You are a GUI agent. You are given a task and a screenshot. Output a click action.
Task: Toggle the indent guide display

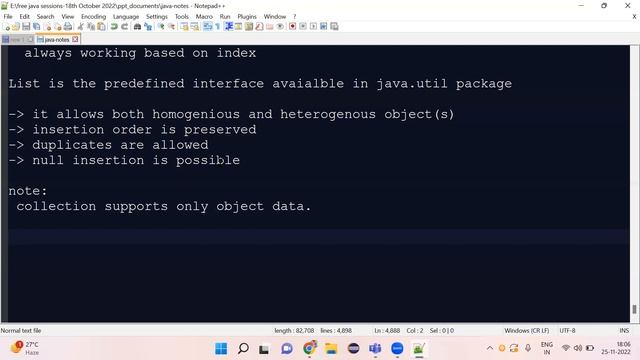tap(229, 27)
